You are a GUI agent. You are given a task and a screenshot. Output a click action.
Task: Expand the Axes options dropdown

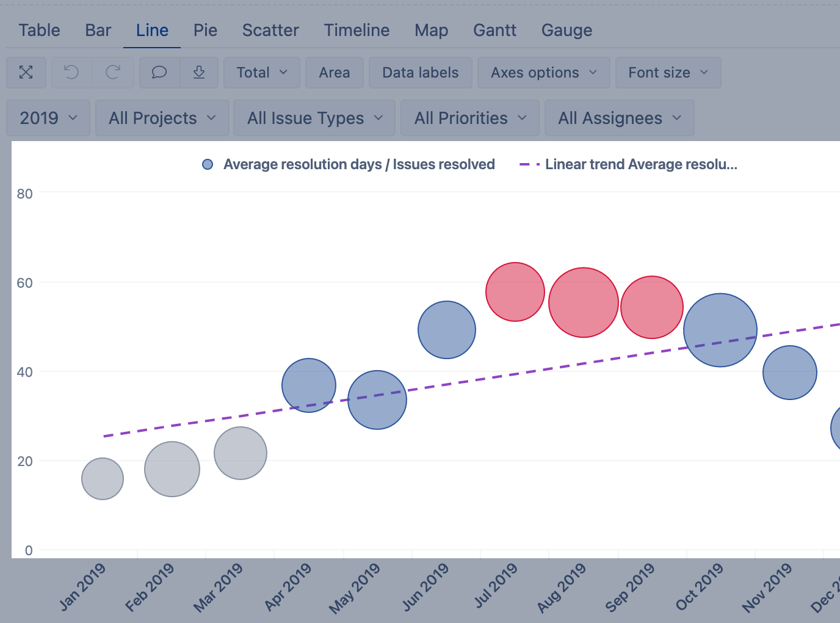pos(543,73)
